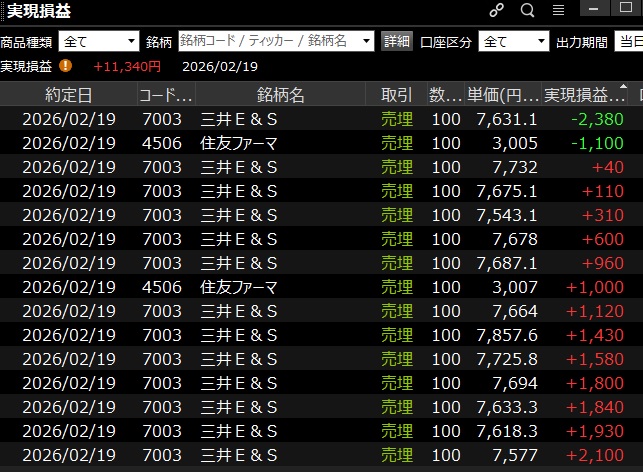Sort by 約定日 column header
This screenshot has height=472, width=643.
click(x=68, y=95)
